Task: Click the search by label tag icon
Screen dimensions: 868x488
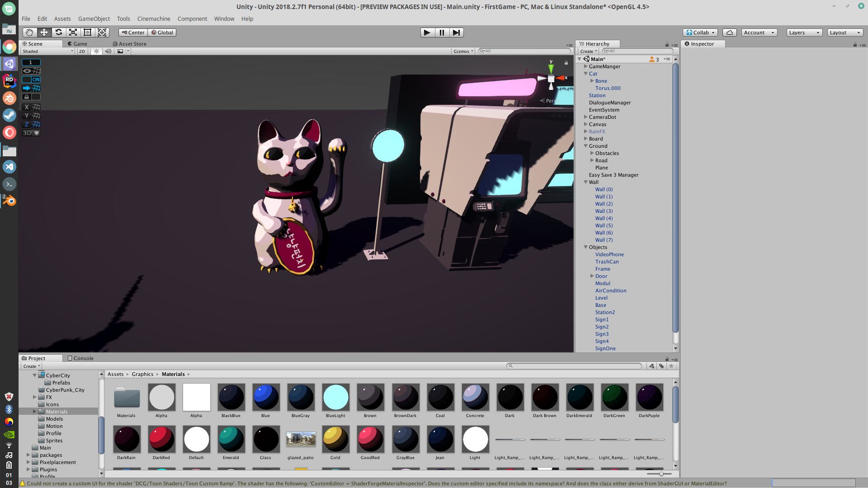Action: [x=661, y=366]
